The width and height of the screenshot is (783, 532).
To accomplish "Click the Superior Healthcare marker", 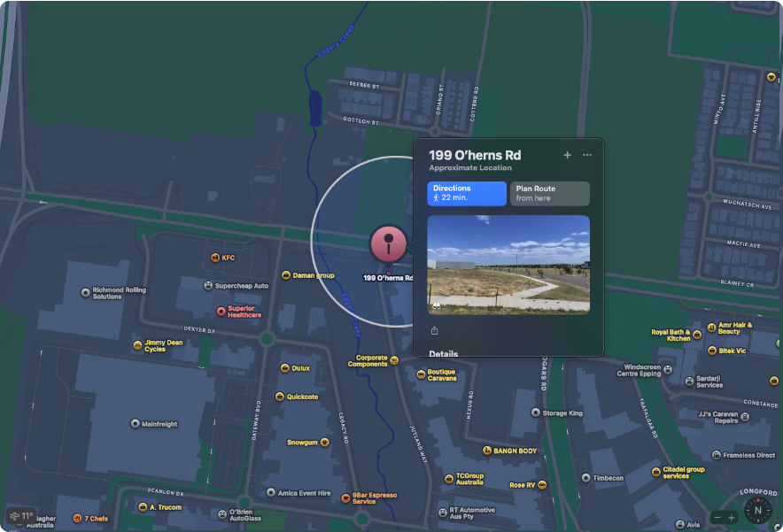I will [221, 312].
